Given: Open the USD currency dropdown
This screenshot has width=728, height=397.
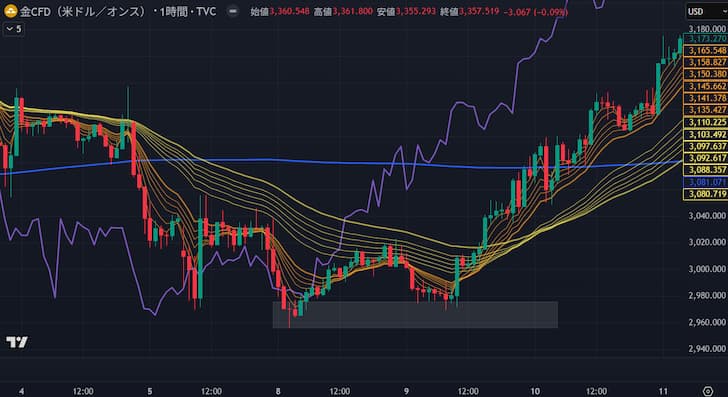Looking at the screenshot, I should (x=706, y=12).
